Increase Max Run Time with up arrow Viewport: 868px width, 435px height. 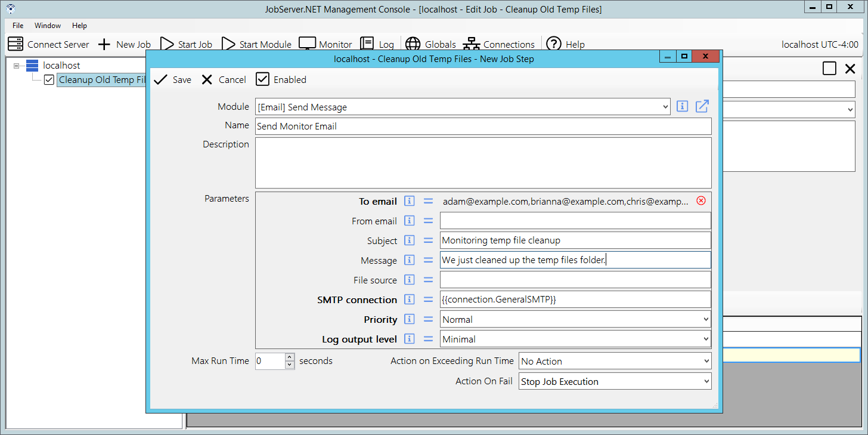point(290,357)
